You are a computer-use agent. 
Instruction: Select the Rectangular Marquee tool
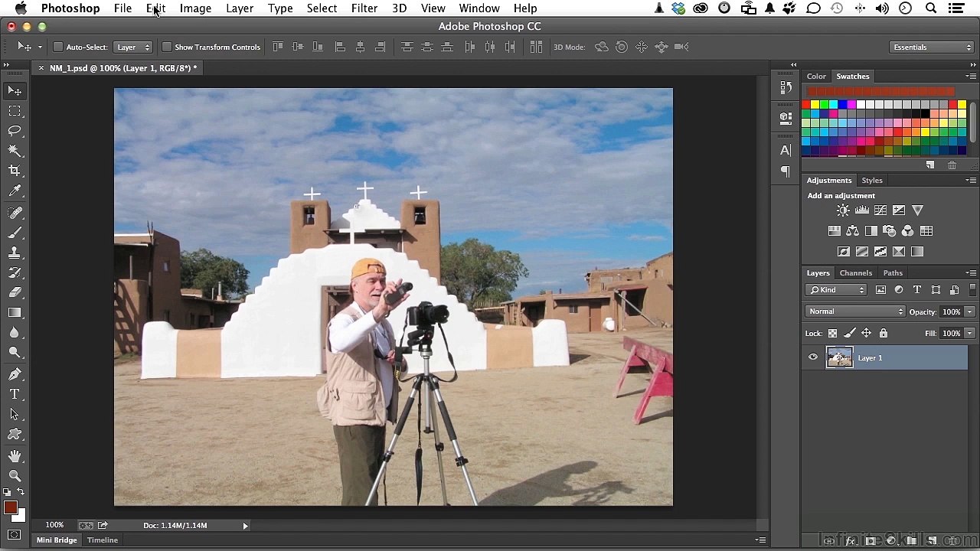(x=15, y=111)
